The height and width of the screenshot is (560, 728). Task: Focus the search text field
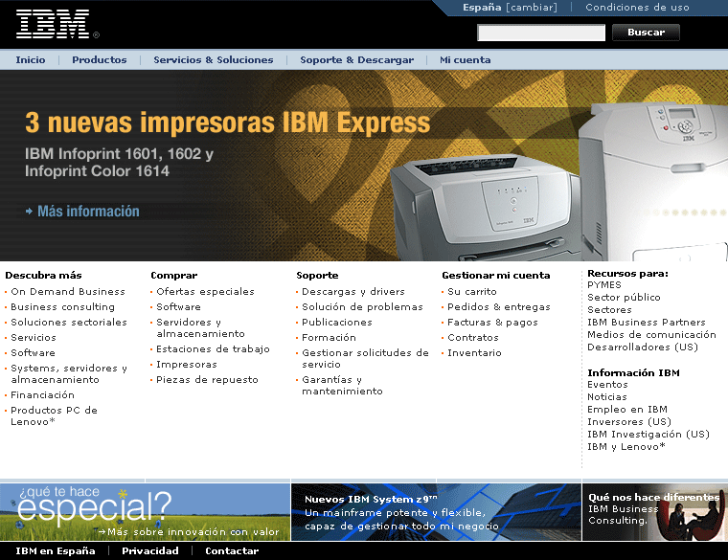click(541, 33)
